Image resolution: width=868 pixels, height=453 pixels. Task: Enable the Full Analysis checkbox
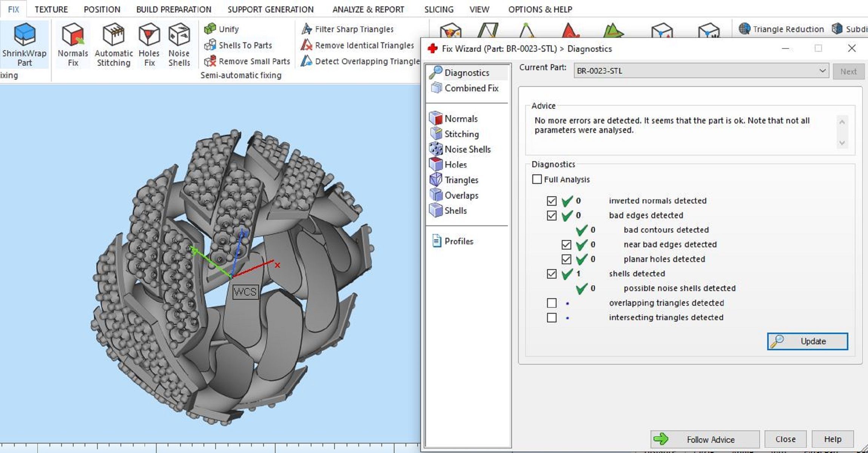537,179
